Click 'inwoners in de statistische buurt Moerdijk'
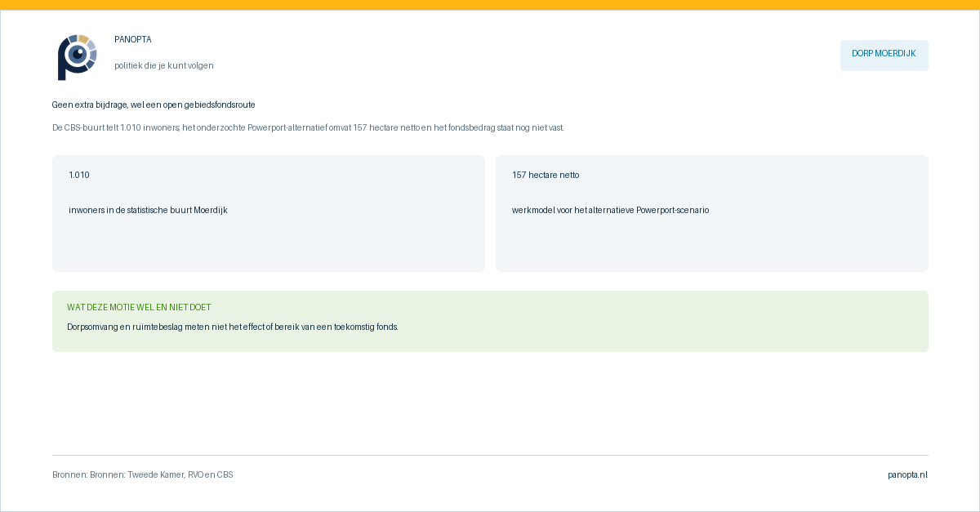Viewport: 980px width, 512px height. 148,210
